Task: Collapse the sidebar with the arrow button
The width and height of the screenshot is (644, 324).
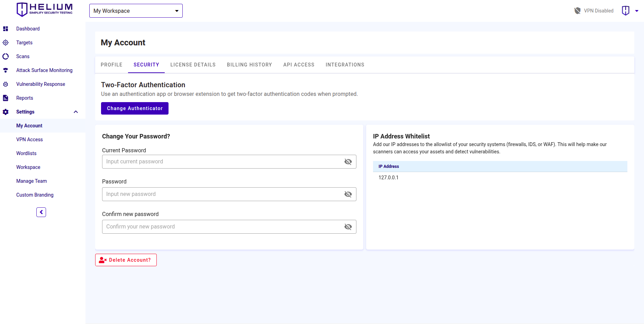Action: [41, 212]
